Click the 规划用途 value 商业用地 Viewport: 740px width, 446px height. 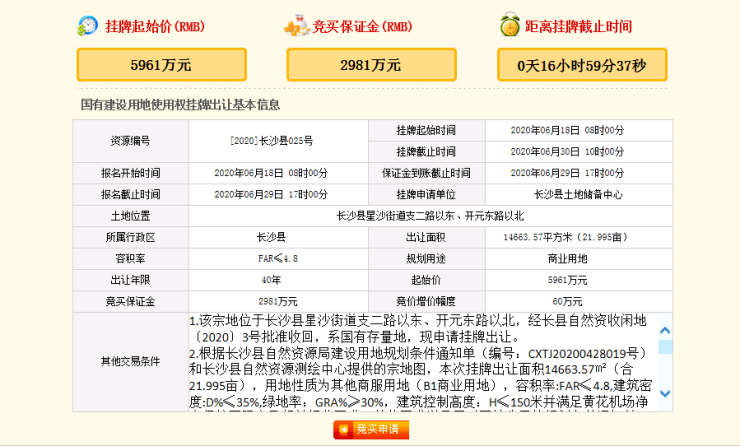(x=567, y=259)
